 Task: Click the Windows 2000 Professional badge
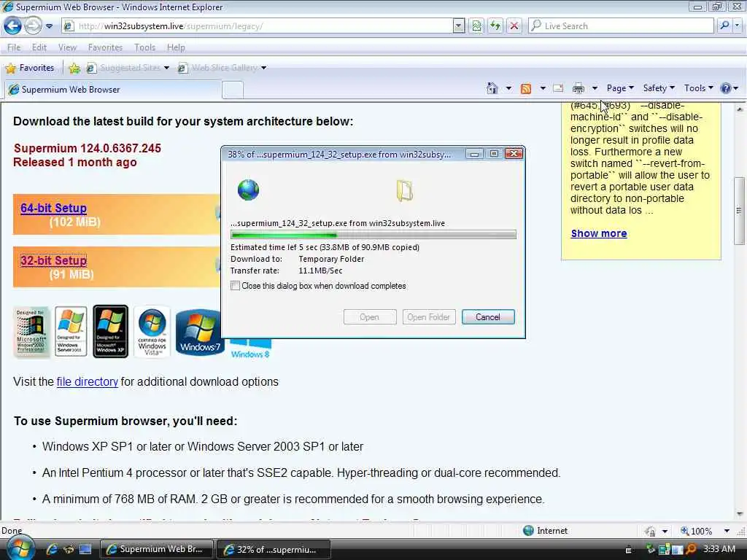coord(31,332)
